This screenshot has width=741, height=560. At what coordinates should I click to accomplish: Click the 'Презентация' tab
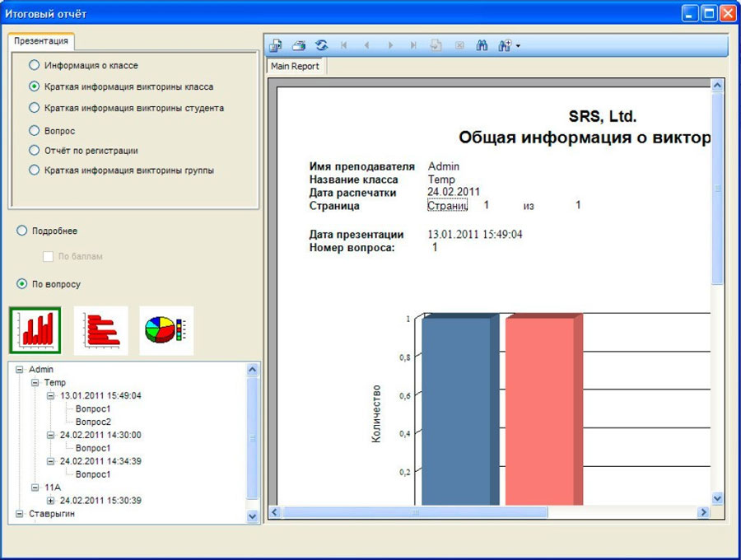(40, 40)
